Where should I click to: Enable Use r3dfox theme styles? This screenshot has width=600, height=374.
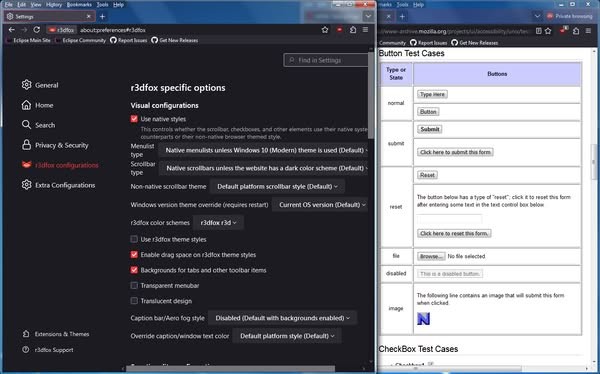[x=134, y=239]
